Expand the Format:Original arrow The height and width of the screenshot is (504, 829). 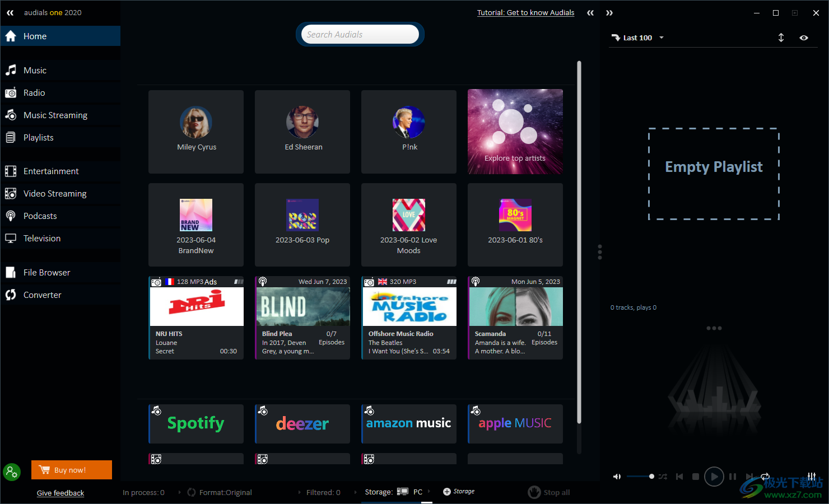tap(299, 492)
